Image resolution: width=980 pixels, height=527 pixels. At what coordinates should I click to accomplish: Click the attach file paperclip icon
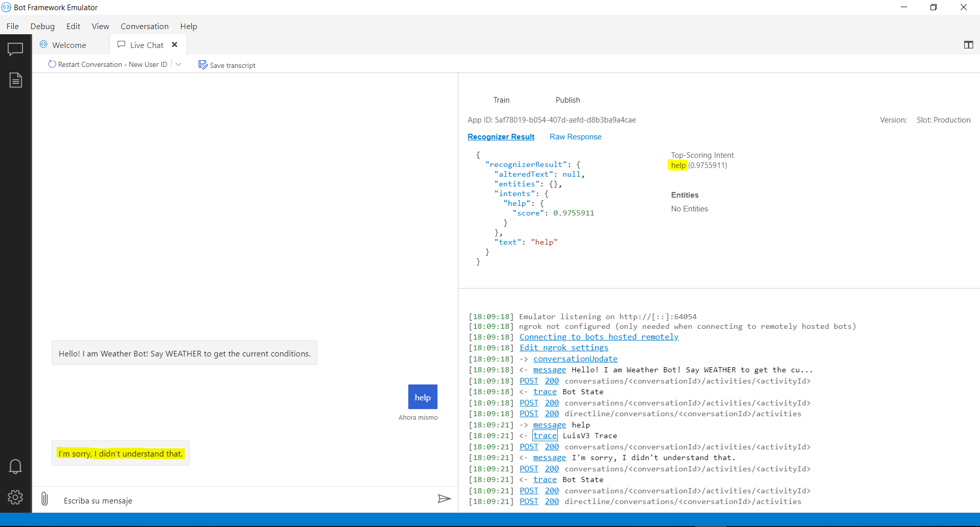45,498
